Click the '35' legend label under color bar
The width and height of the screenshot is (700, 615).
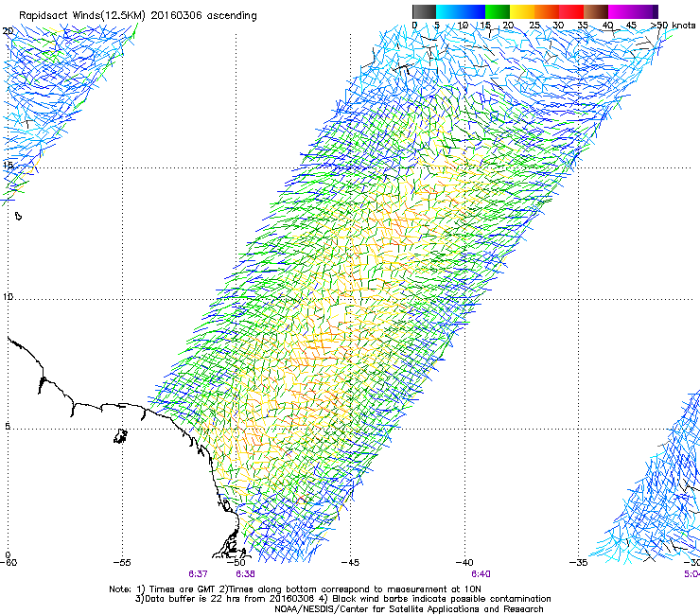583,26
